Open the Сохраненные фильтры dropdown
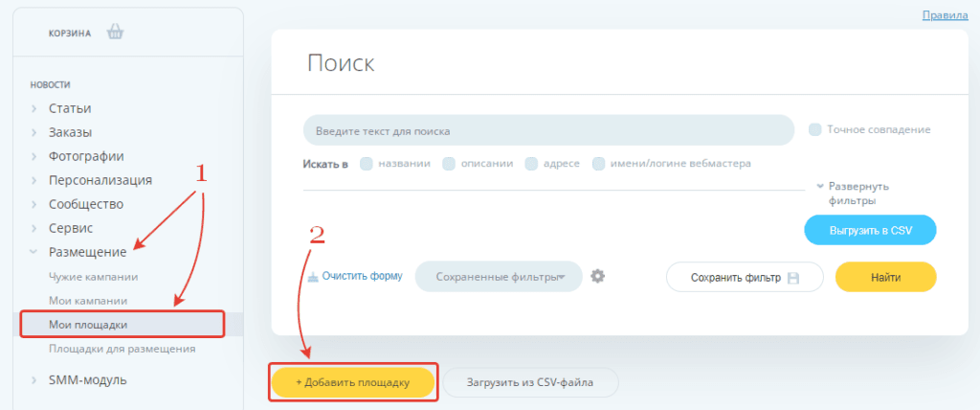This screenshot has height=410, width=980. click(x=498, y=277)
